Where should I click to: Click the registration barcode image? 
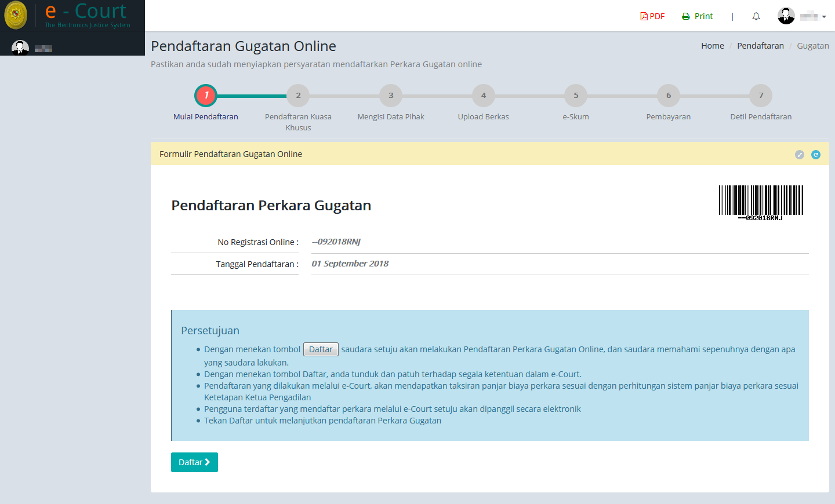click(761, 203)
